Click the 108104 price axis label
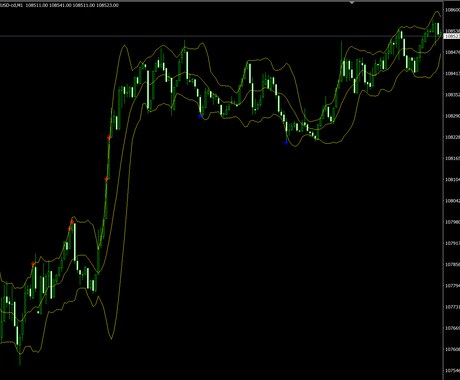 coord(453,180)
